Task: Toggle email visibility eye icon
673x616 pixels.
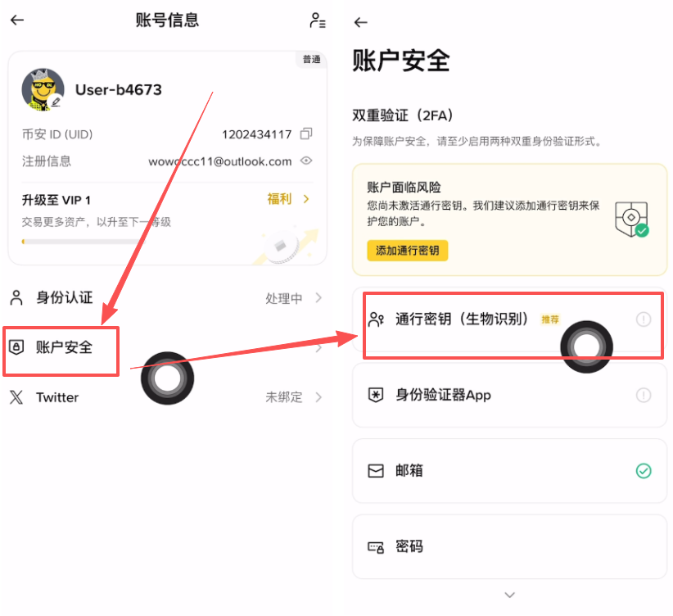Action: click(x=306, y=161)
